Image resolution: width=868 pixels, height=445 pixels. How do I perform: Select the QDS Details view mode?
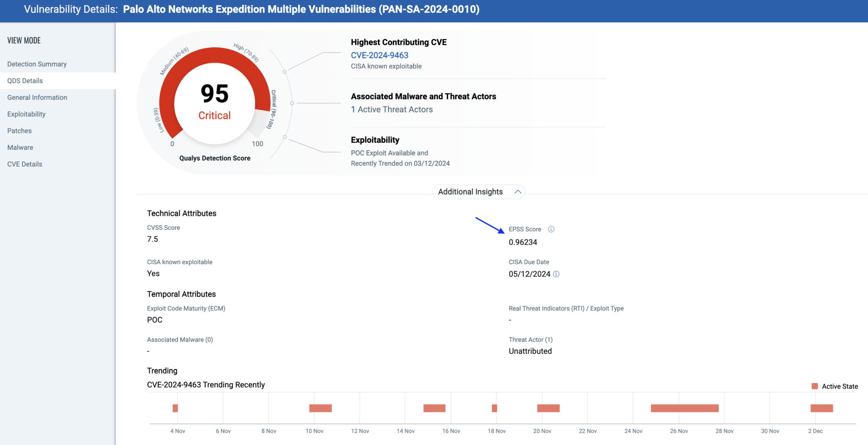point(25,80)
